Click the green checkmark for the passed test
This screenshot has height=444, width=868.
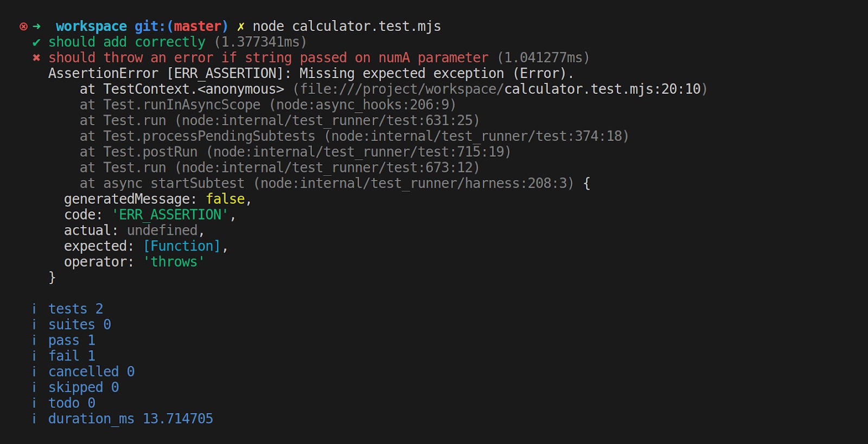coord(36,42)
